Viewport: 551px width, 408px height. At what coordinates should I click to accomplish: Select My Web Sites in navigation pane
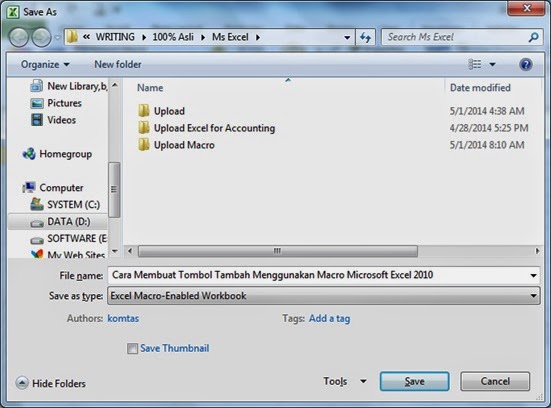pos(68,255)
